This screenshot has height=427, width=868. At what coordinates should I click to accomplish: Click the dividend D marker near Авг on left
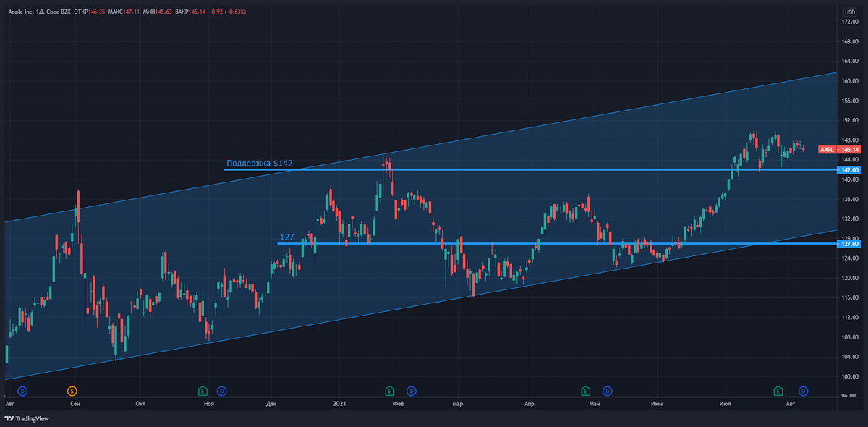coord(22,391)
